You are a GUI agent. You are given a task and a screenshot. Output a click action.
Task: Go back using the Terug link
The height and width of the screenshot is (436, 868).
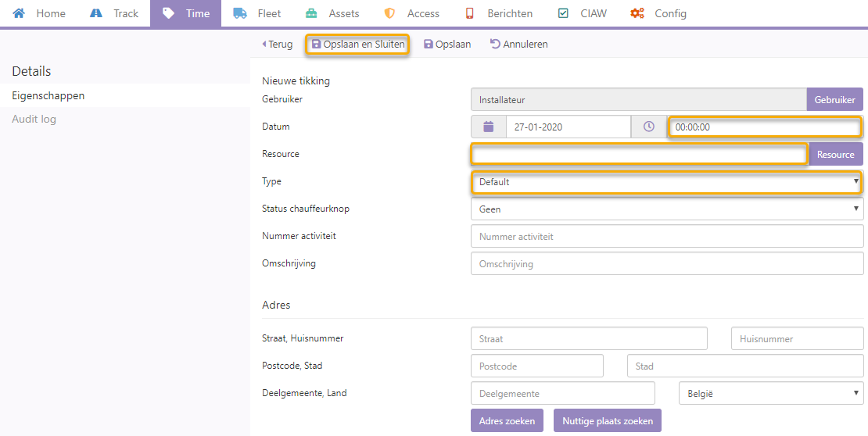[x=278, y=45]
